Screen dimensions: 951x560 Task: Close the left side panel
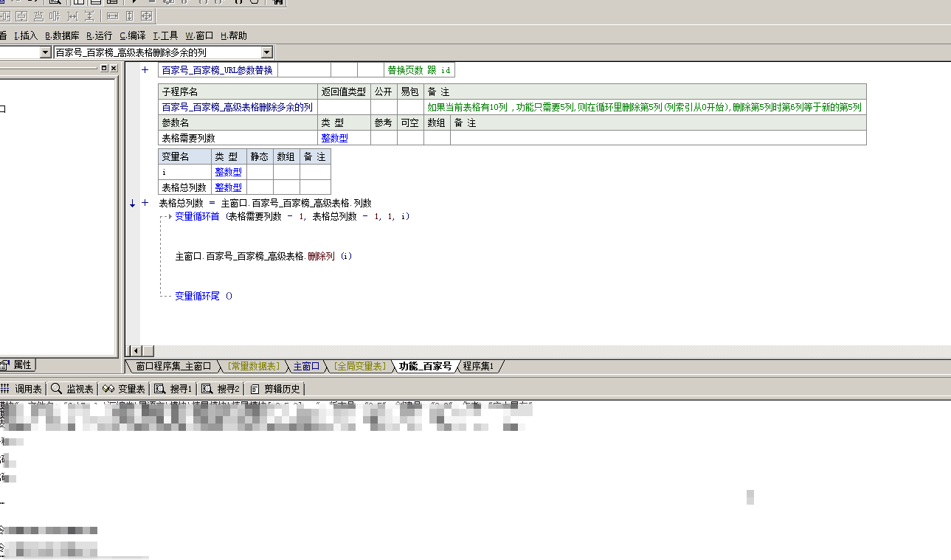113,68
